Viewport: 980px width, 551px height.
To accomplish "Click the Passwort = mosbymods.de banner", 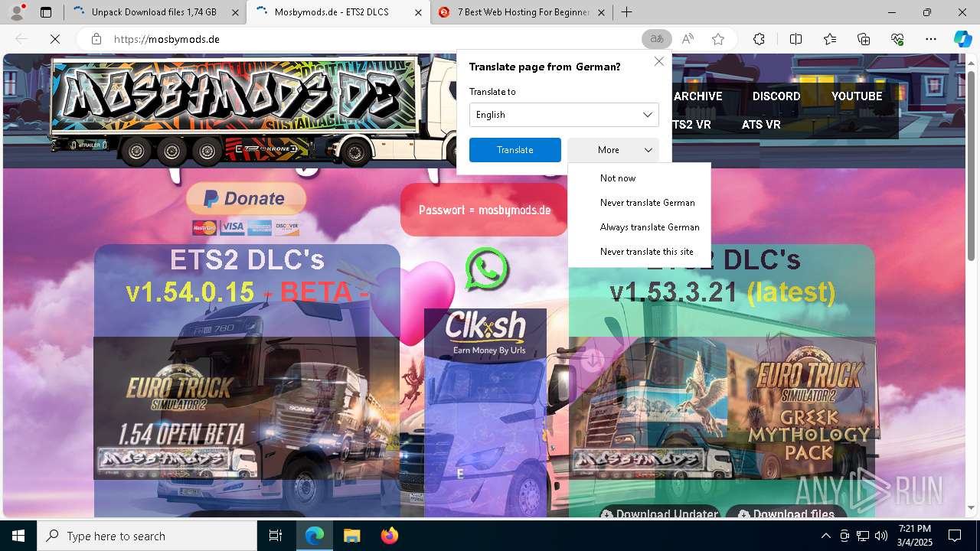I will pos(484,210).
